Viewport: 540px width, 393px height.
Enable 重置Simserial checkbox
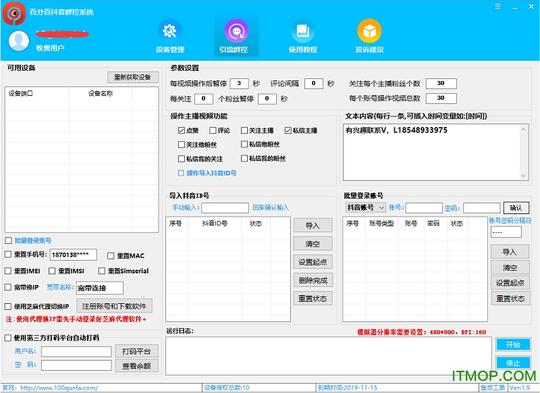(102, 271)
